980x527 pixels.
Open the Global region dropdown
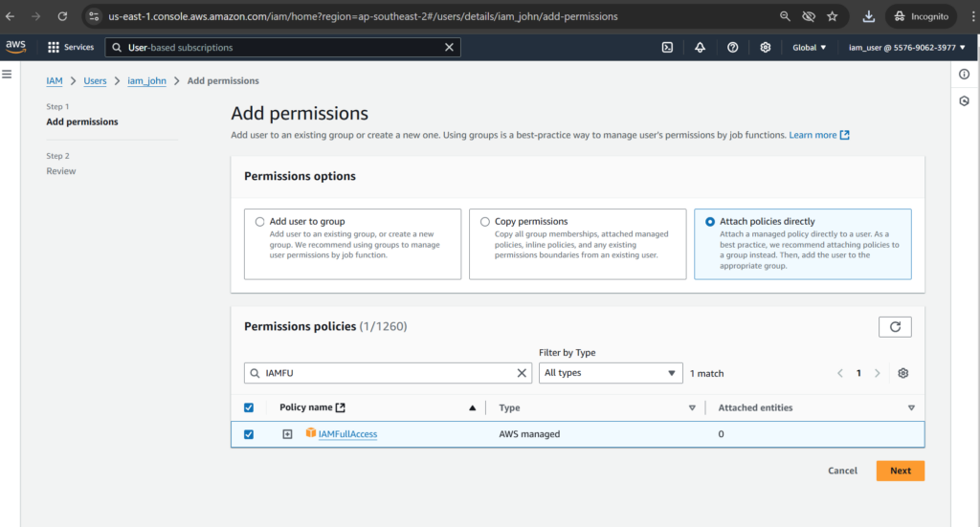click(x=809, y=48)
